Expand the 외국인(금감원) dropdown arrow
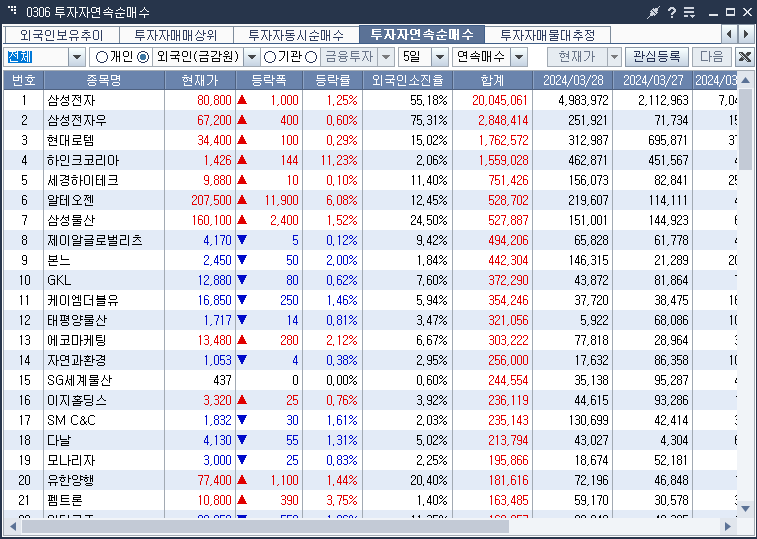This screenshot has width=757, height=539. (x=252, y=57)
